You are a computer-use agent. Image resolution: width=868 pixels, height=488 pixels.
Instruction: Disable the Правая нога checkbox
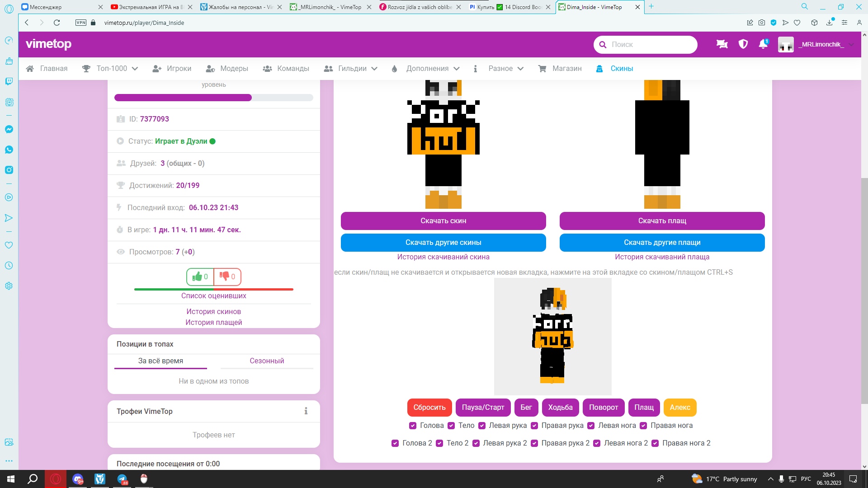[643, 426]
